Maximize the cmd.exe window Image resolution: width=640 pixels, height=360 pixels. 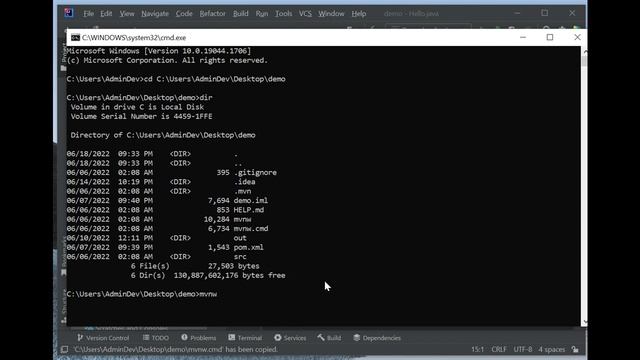pyautogui.click(x=550, y=37)
